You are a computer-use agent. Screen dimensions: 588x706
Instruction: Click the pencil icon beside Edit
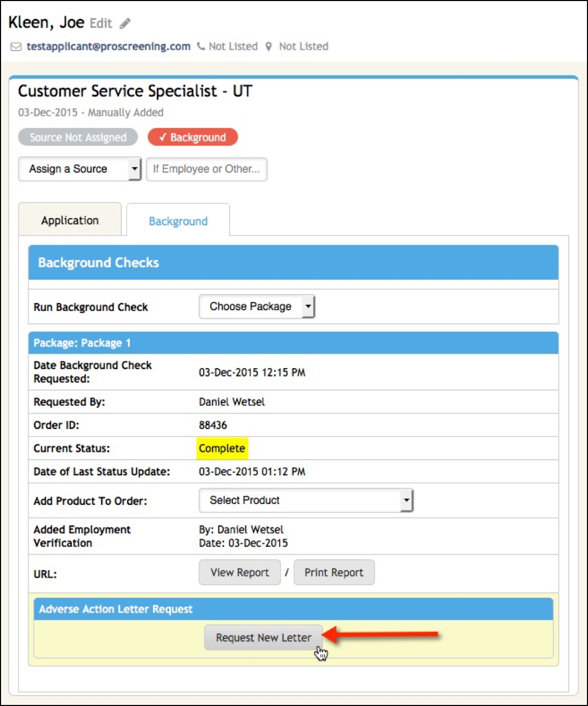[125, 23]
